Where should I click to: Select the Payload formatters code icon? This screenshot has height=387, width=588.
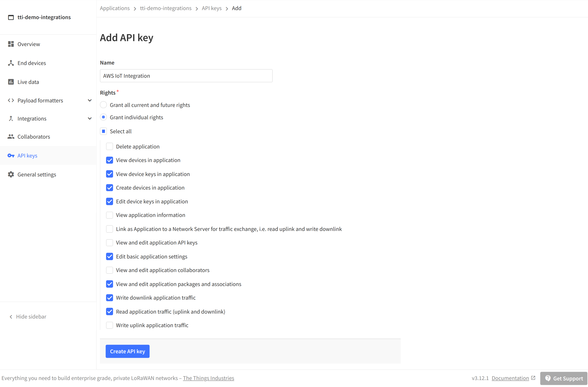(11, 100)
